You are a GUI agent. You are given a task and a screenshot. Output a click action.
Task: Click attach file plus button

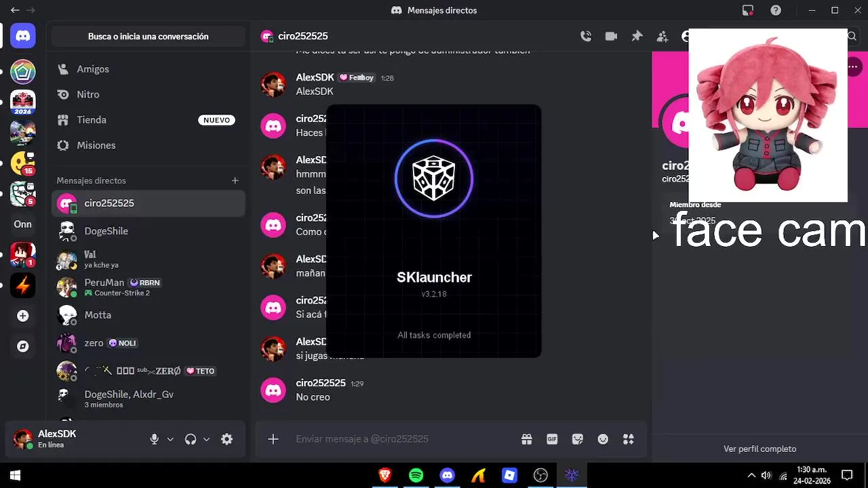(273, 439)
